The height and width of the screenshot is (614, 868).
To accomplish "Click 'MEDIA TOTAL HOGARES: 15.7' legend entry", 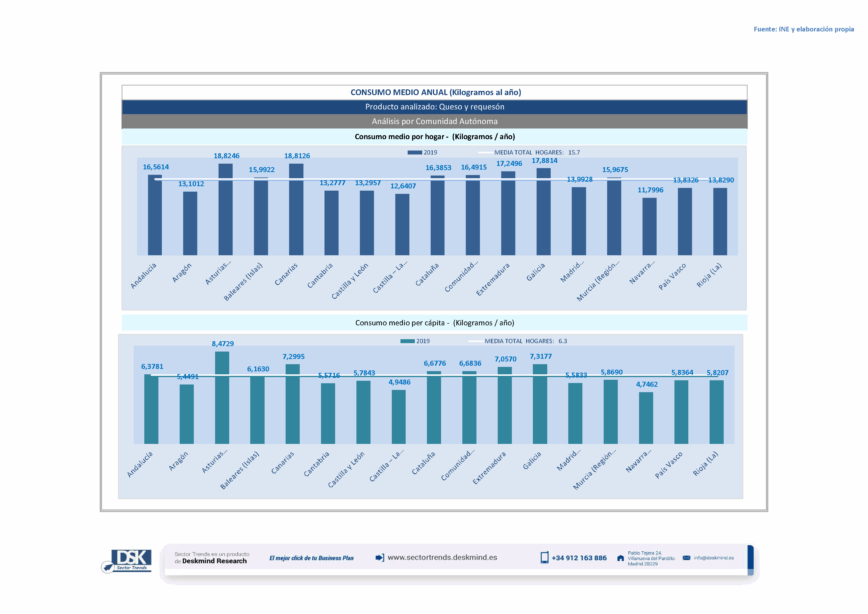I will coord(536,152).
